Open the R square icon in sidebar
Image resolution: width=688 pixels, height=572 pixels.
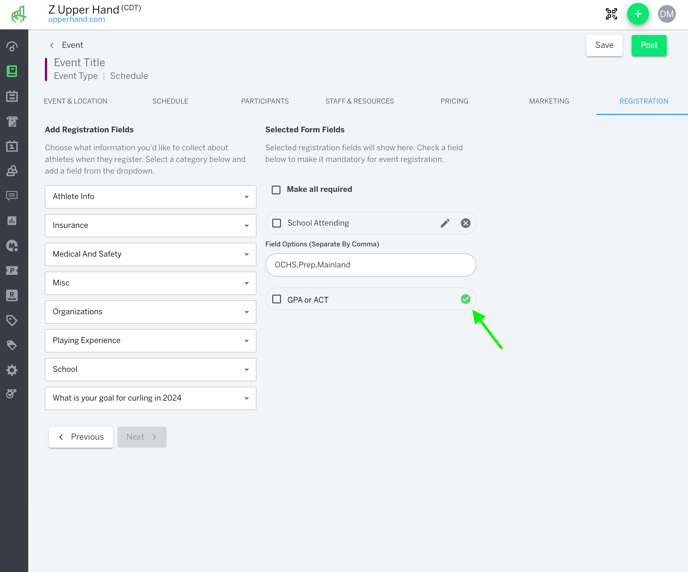click(x=12, y=295)
